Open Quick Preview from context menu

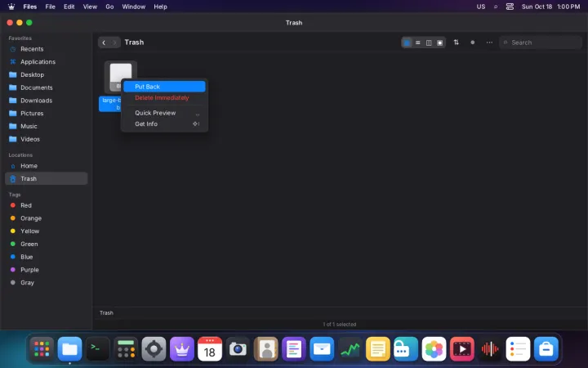coord(164,113)
